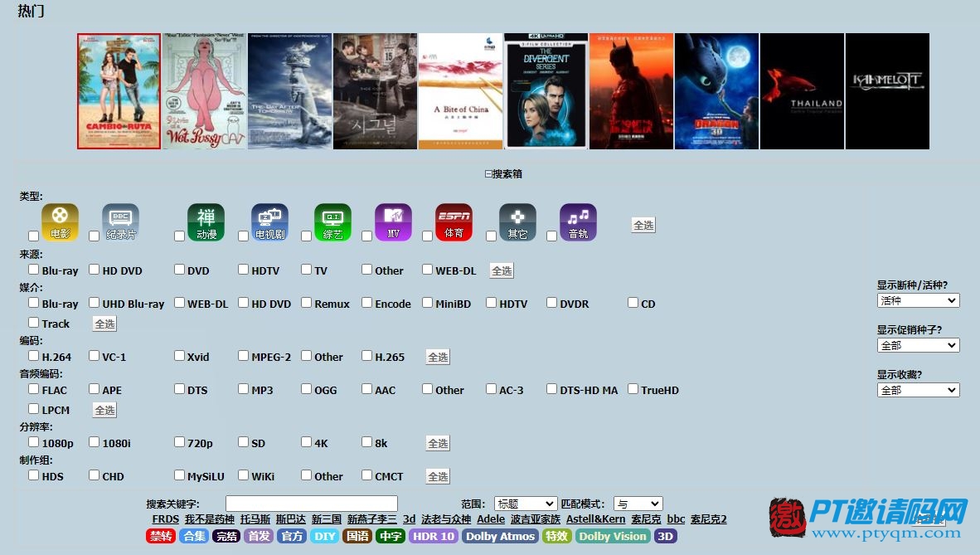Click the 我不是药神 keyword link
The width and height of the screenshot is (980, 555).
[x=210, y=519]
